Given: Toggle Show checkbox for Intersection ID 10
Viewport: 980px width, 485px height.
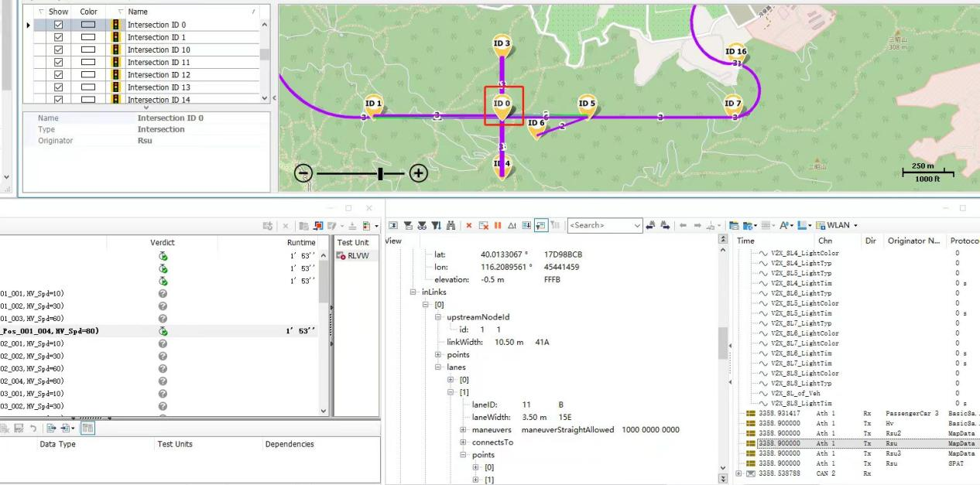Looking at the screenshot, I should click(x=58, y=50).
